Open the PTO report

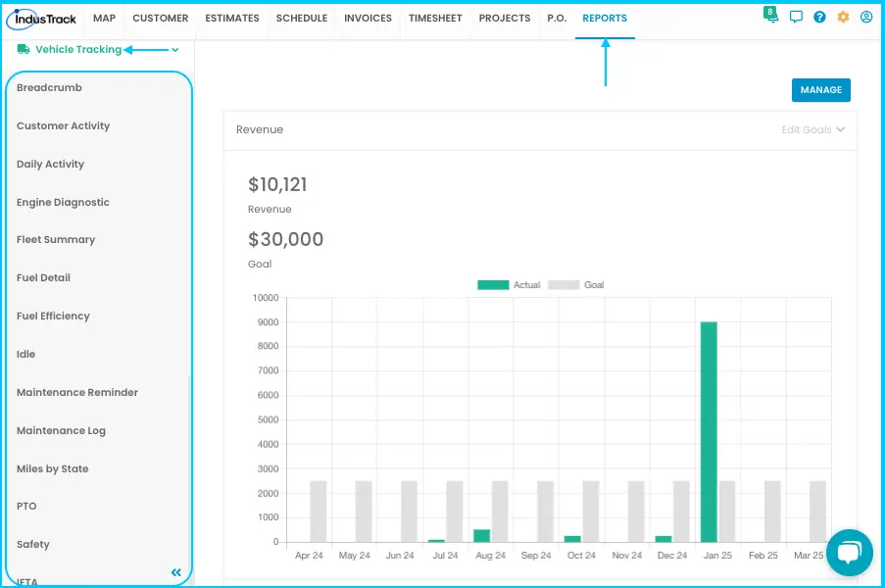tap(26, 507)
